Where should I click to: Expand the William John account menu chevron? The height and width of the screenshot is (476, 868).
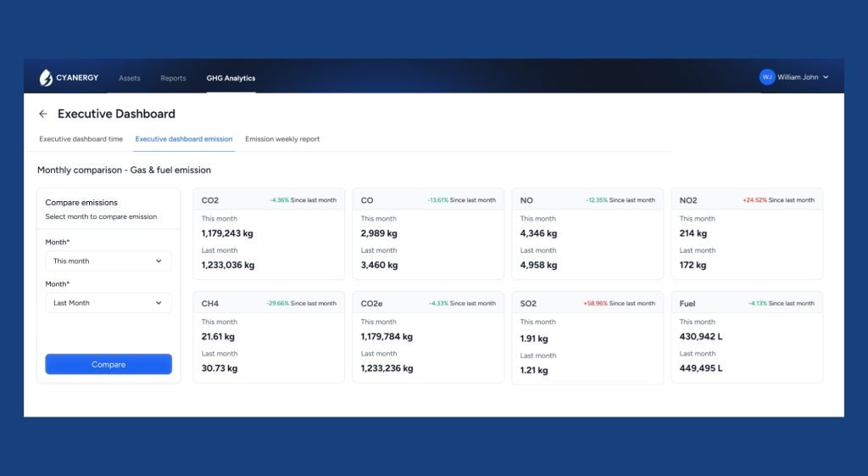[826, 77]
